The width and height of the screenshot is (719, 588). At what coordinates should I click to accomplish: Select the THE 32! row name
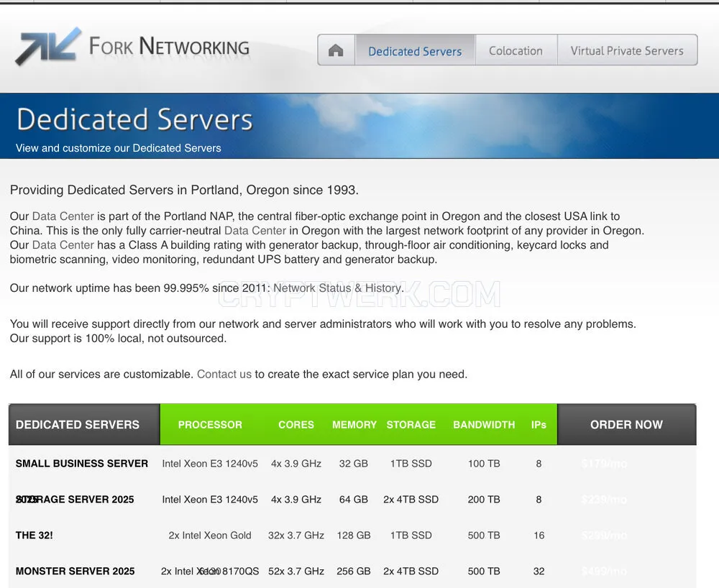point(35,536)
